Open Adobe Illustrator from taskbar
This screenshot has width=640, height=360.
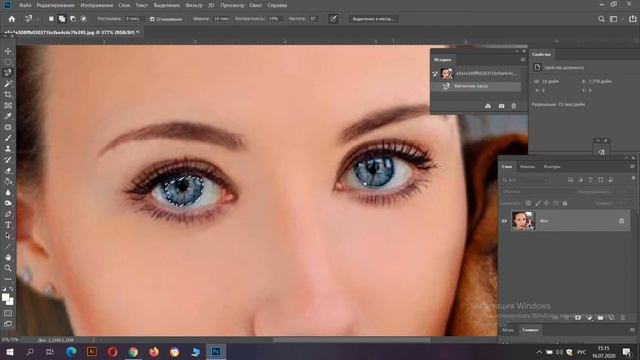(x=92, y=351)
